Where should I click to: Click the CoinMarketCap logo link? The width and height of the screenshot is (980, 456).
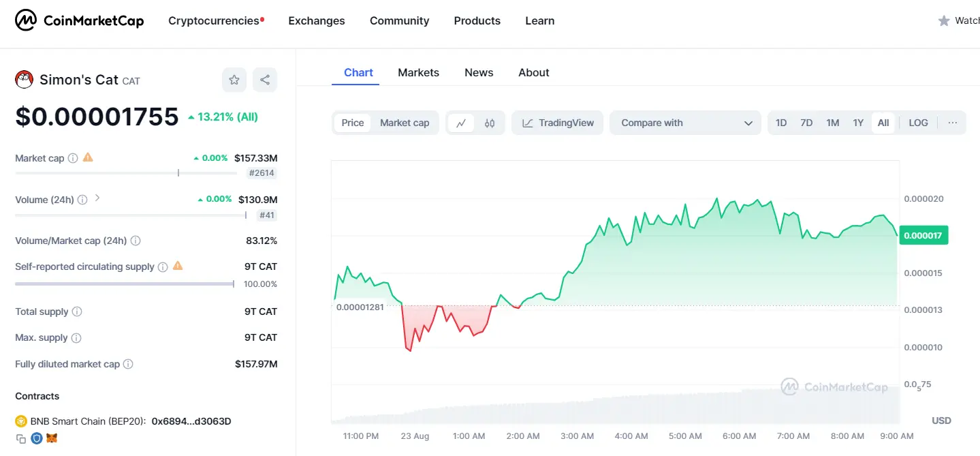[x=80, y=20]
